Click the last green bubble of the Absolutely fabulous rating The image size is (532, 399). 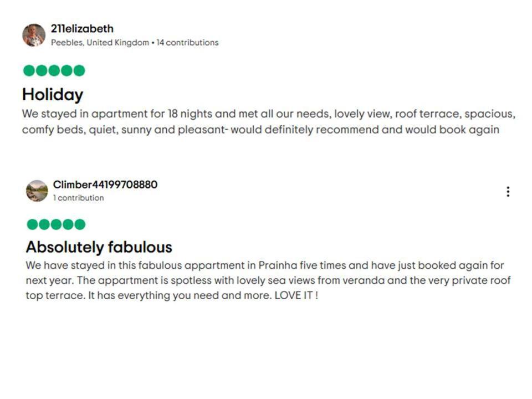tap(80, 224)
